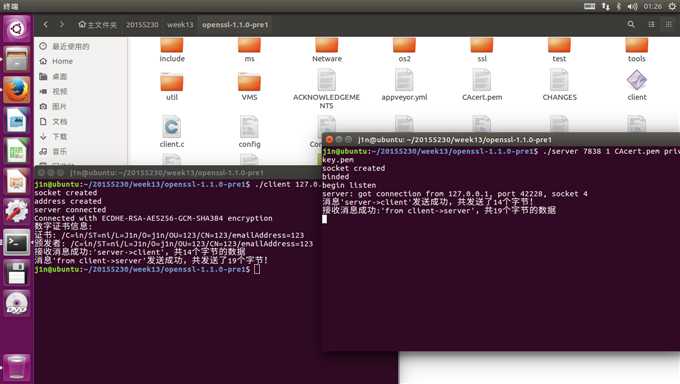680x384 pixels.
Task: Open the system gear session menu
Action: tap(672, 6)
